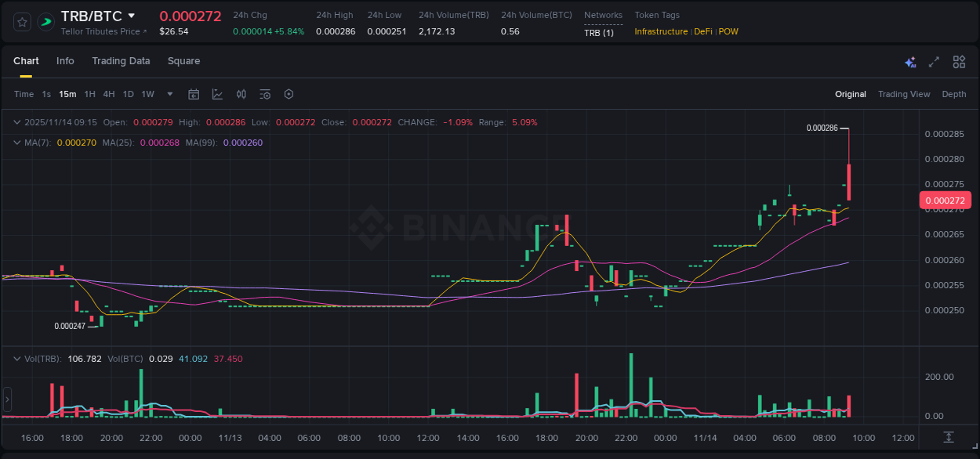Open the Trading Data tab

121,61
